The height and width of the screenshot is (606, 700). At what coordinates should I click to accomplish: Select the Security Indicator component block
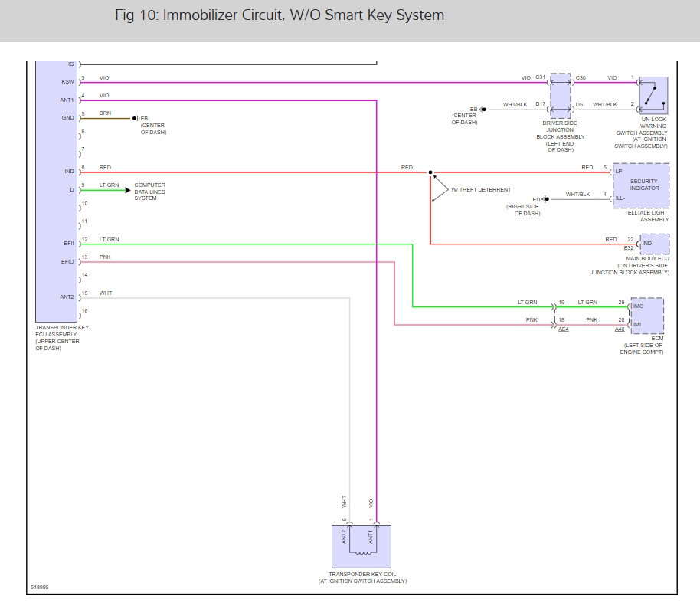641,185
